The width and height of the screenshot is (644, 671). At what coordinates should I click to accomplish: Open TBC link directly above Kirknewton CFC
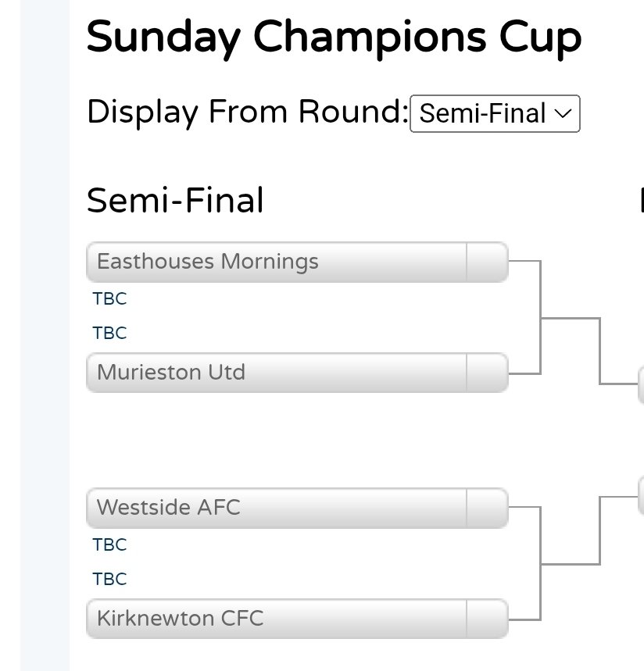pos(109,579)
